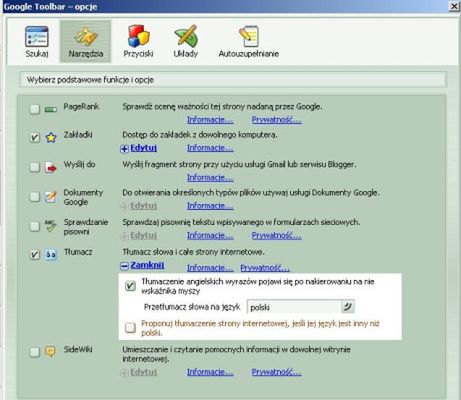Open the Szukaj settings icon
461x400 pixels.
click(x=37, y=36)
